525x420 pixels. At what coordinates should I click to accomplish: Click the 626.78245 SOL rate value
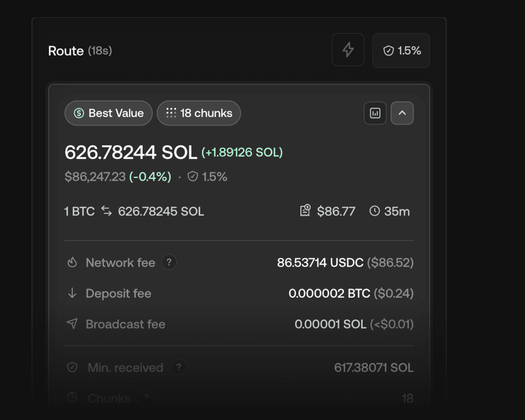click(161, 211)
